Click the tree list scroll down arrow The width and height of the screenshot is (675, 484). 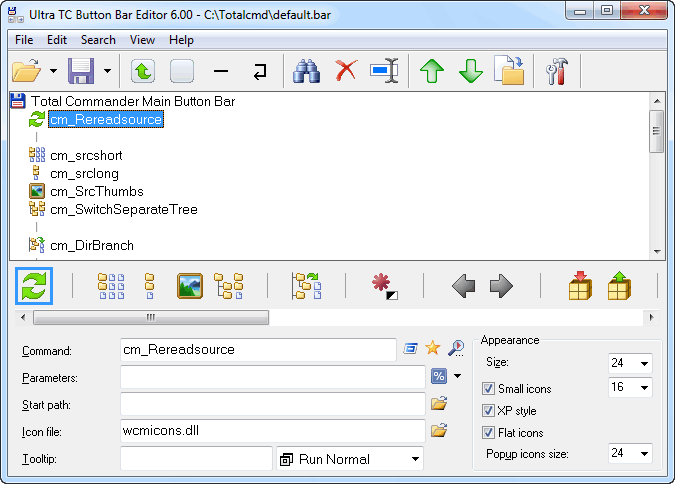point(657,252)
